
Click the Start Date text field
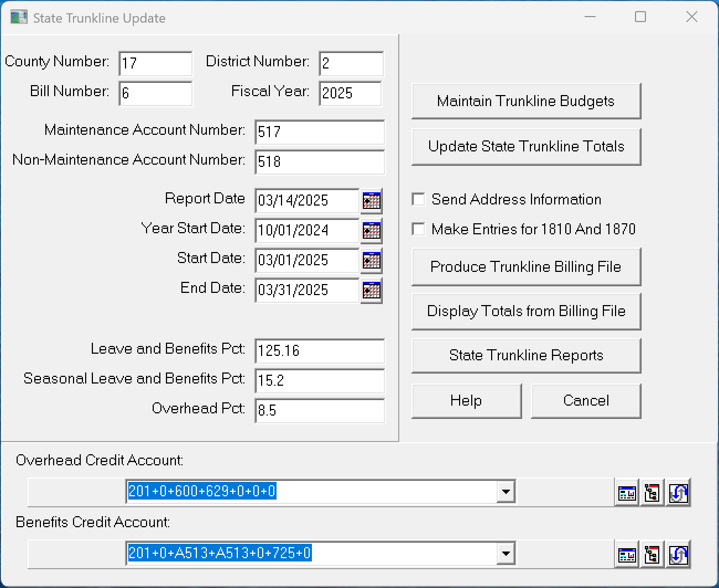(x=307, y=260)
